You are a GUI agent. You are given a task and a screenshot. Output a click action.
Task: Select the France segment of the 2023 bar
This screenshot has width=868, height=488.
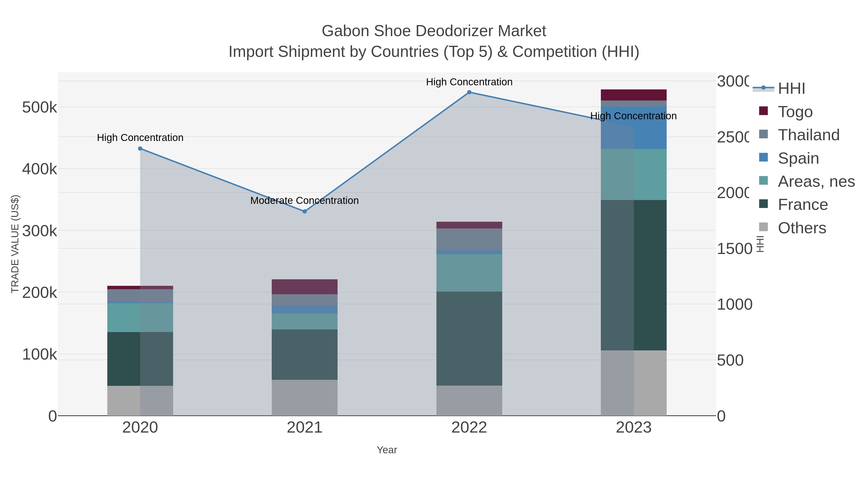(633, 275)
